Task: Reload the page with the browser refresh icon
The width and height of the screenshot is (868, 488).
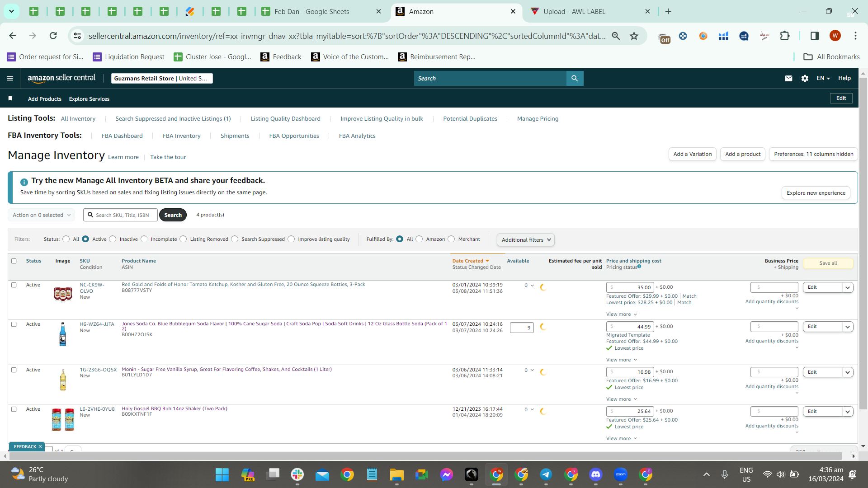Action: 53,36
